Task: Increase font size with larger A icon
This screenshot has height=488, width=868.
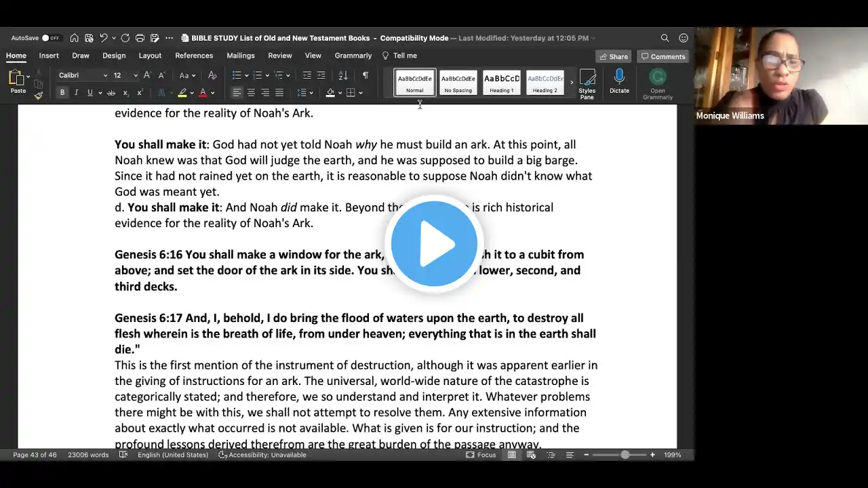Action: point(147,75)
